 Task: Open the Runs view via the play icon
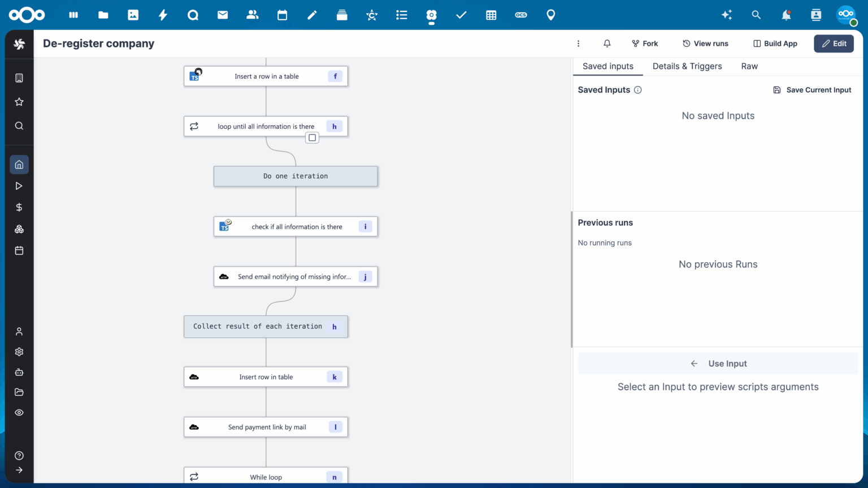click(x=19, y=185)
